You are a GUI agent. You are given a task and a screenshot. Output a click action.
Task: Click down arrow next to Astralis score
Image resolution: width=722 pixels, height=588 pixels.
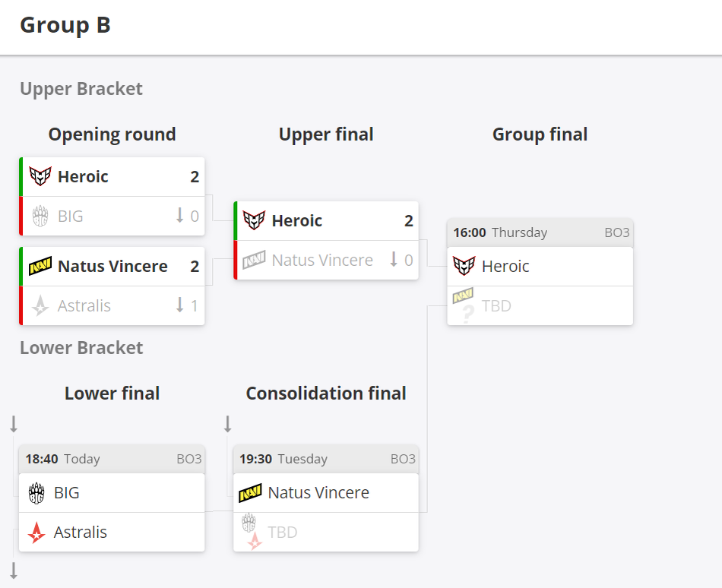pos(180,305)
